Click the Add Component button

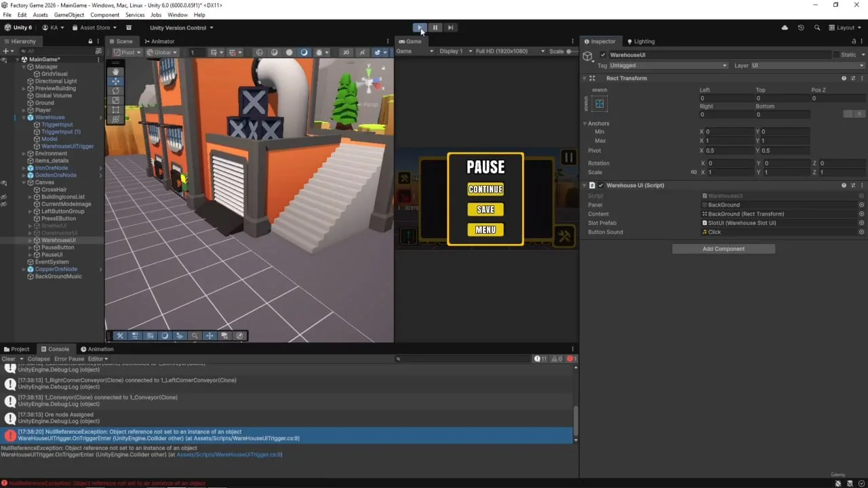point(724,249)
